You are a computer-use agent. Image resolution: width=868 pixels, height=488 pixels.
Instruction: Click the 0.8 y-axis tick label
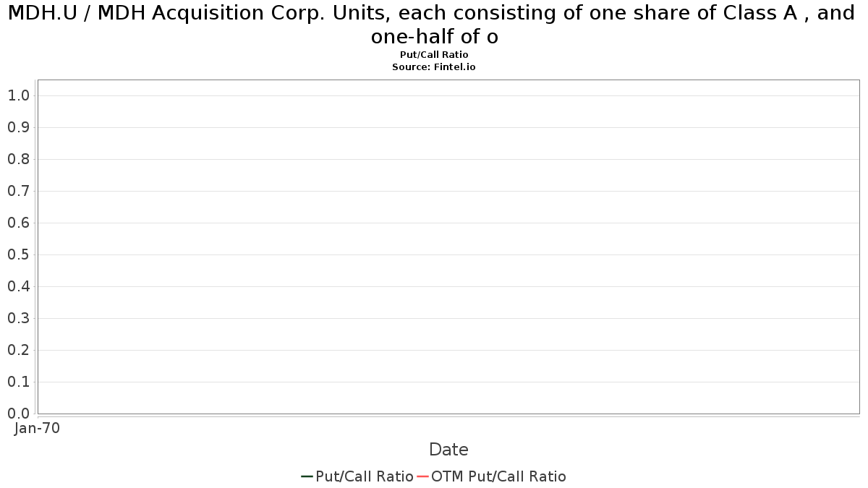click(19, 159)
